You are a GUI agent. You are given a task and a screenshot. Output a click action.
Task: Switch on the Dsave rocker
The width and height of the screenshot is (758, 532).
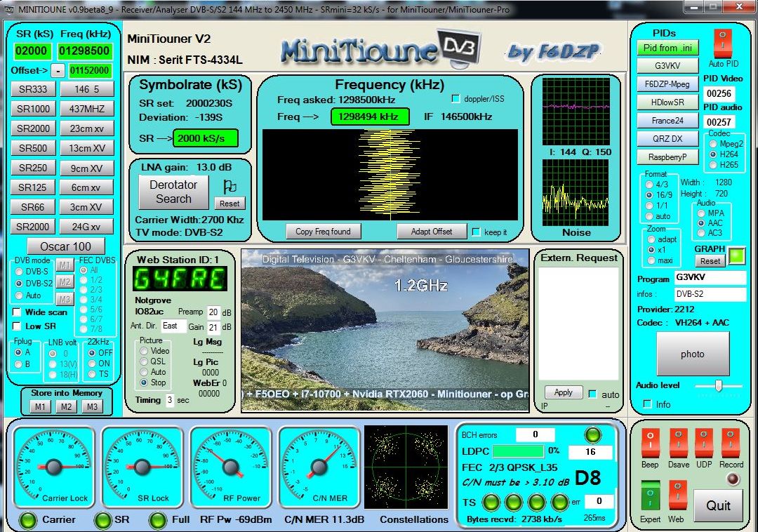[678, 443]
